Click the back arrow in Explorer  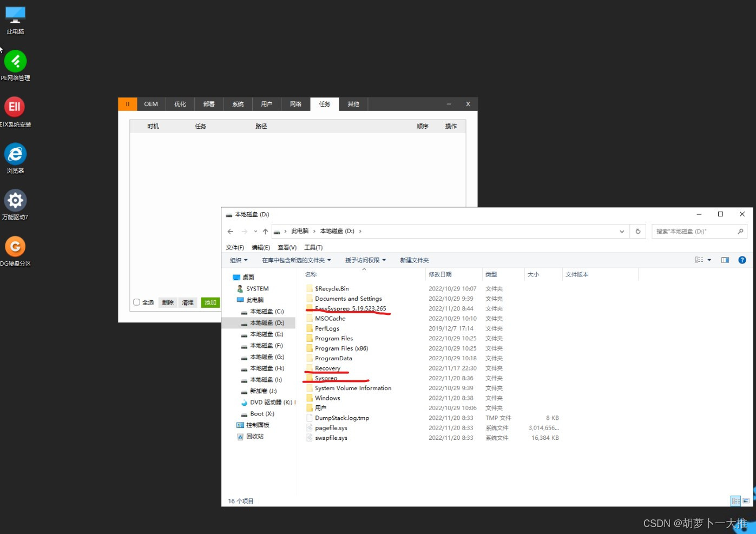pyautogui.click(x=231, y=232)
